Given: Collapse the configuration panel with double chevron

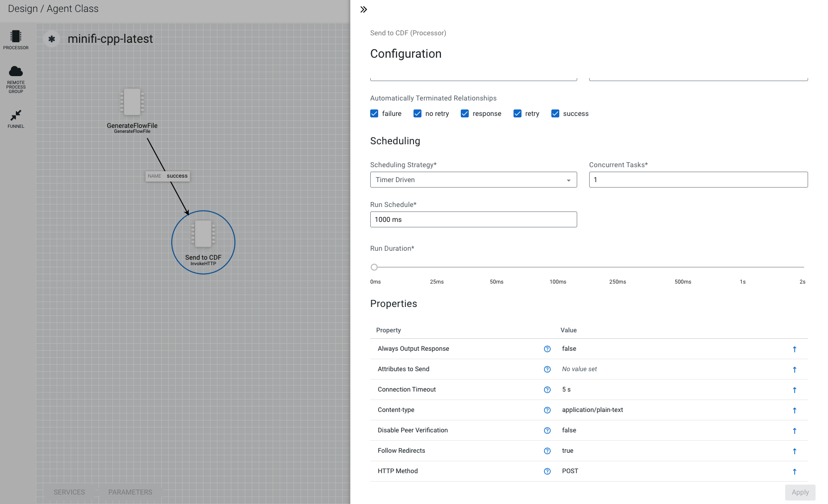Looking at the screenshot, I should coord(364,9).
